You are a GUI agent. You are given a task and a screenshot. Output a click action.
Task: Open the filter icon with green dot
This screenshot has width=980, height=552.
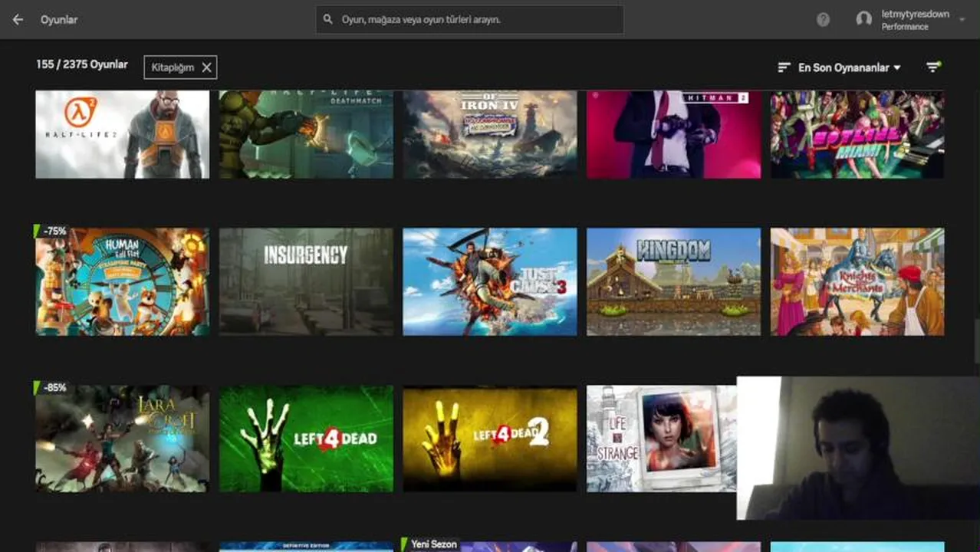933,67
